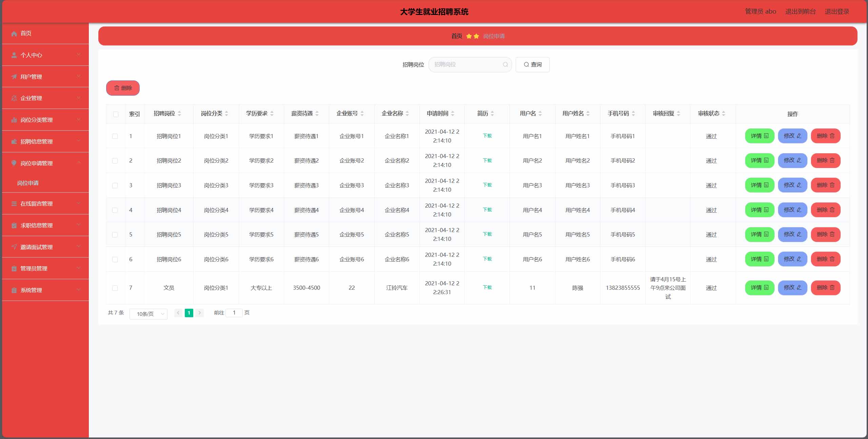Sort by 审核回复 column sort arrows
Viewport: 868px width, 439px height.
(x=678, y=114)
